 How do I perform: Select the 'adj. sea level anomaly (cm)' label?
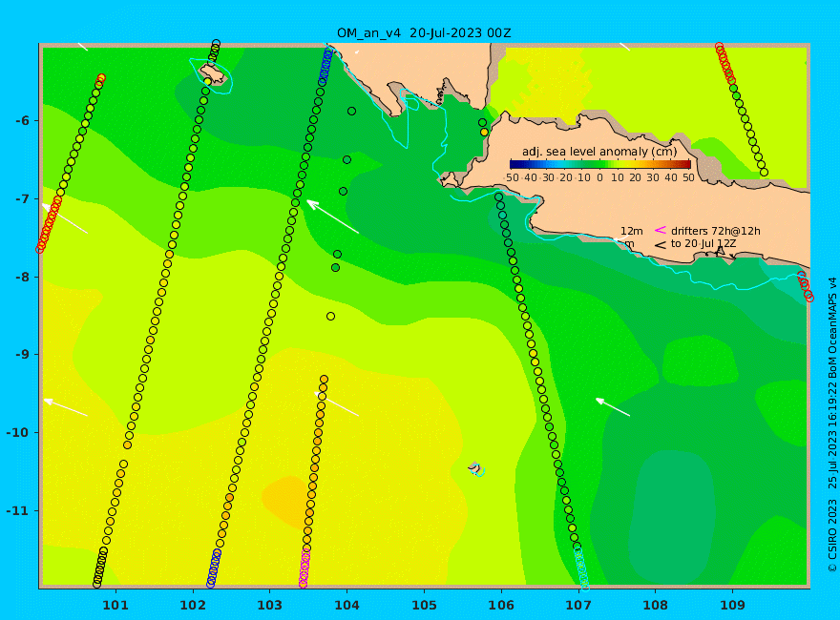(x=599, y=152)
